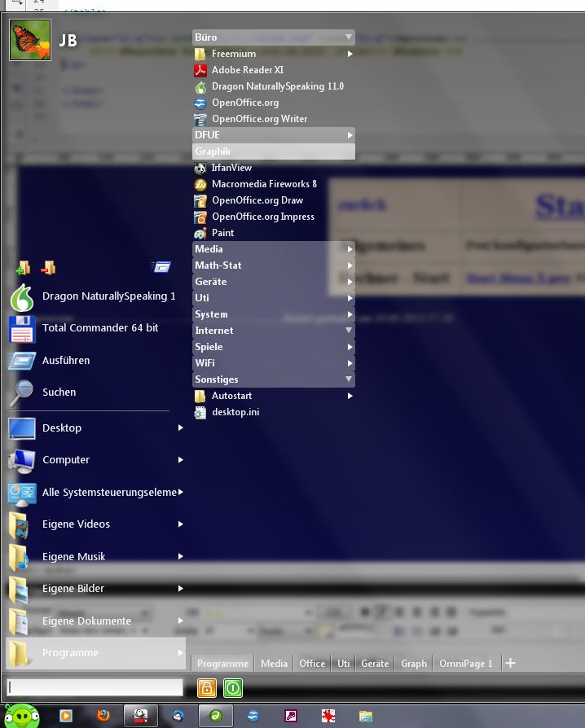The width and height of the screenshot is (585, 728).
Task: Switch to the OmniPage 1 tab
Action: pyautogui.click(x=466, y=664)
